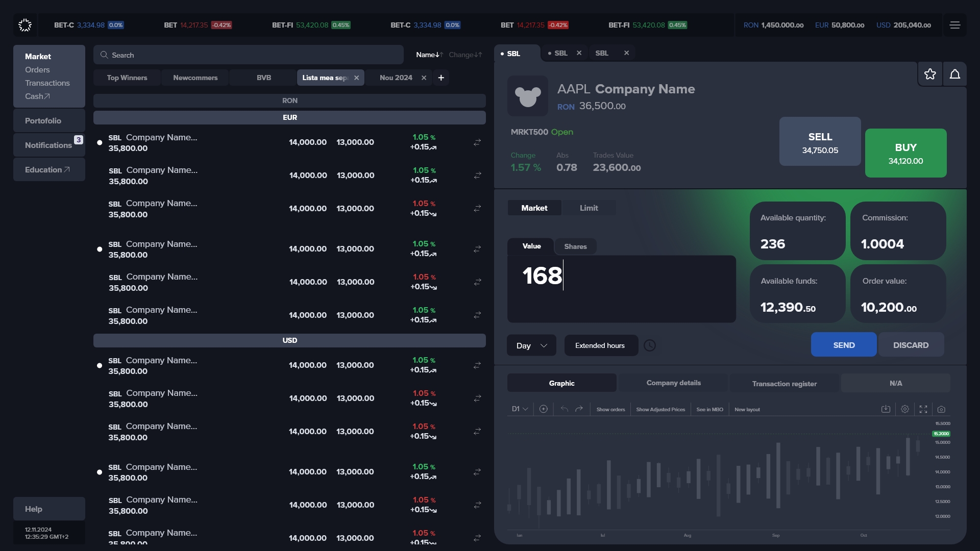This screenshot has height=551, width=980.
Task: Open the D1 timeframe dropdown
Action: tap(520, 409)
